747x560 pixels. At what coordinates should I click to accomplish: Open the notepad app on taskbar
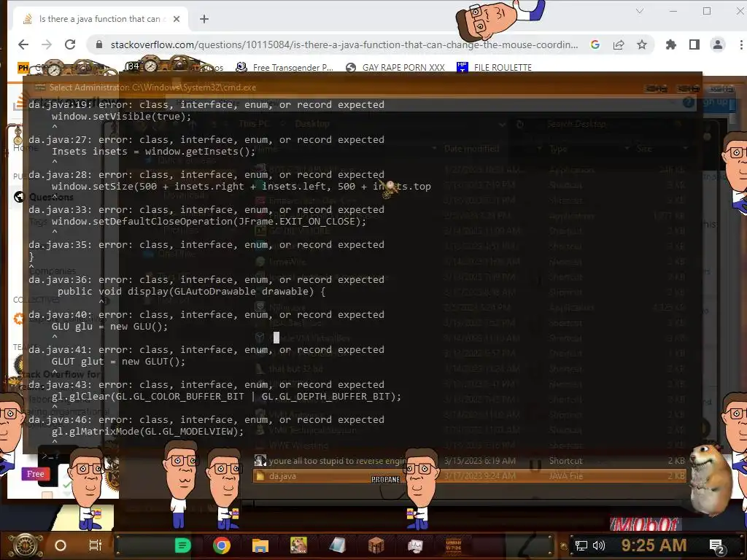[x=337, y=545]
